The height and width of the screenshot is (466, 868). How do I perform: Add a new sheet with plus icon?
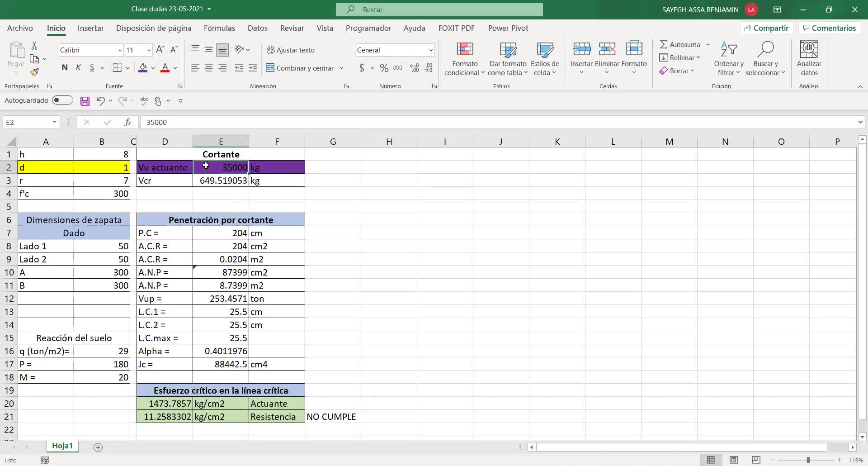click(98, 447)
